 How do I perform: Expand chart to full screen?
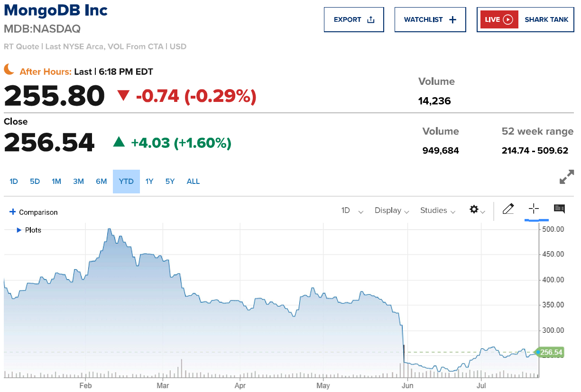pos(567,177)
